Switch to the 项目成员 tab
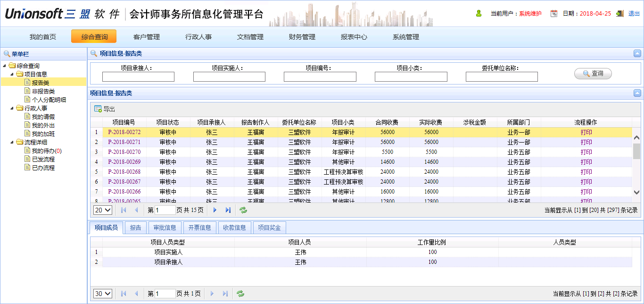Viewport: 644px width, 304px height. click(106, 228)
